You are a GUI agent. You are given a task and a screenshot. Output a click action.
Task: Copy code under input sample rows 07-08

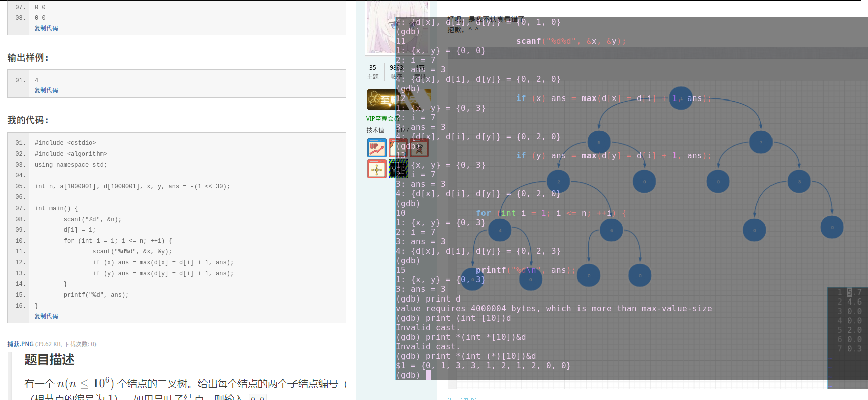coord(46,28)
